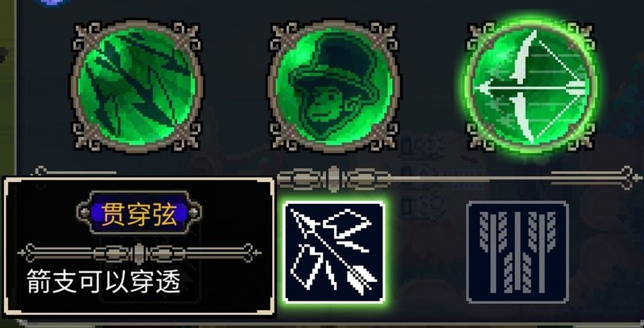Click the 贯穿弦 title plaque
This screenshot has height=328, width=644.
[138, 213]
